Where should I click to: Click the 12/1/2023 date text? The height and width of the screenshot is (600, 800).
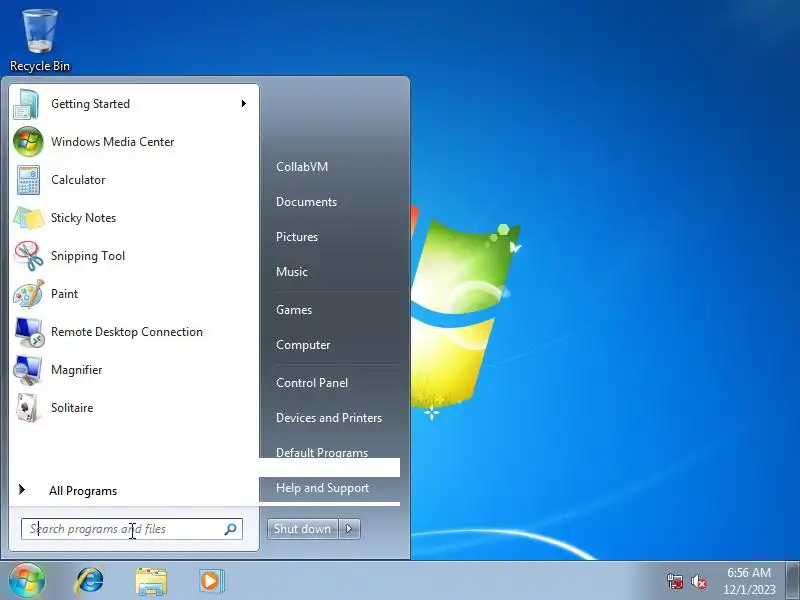(749, 590)
